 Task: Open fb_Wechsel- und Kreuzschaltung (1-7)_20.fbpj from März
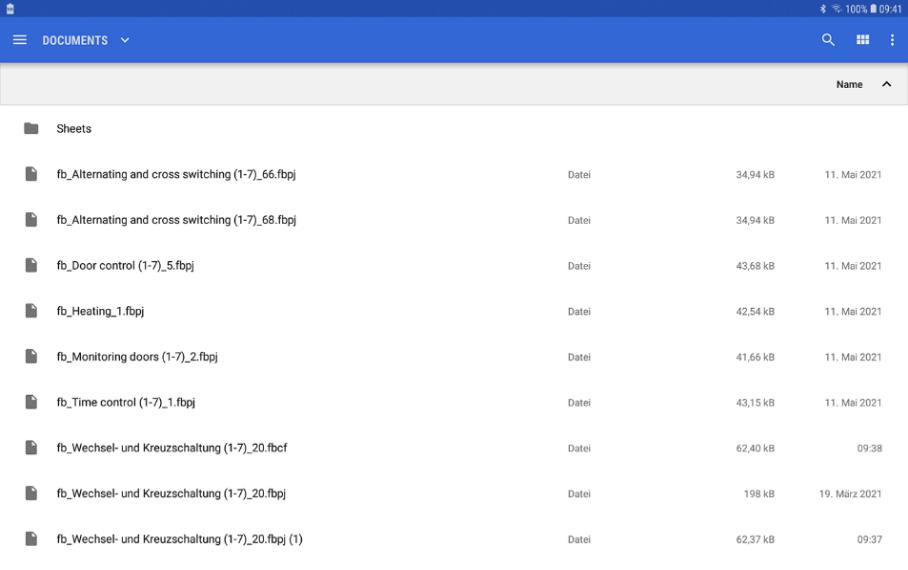click(x=171, y=494)
